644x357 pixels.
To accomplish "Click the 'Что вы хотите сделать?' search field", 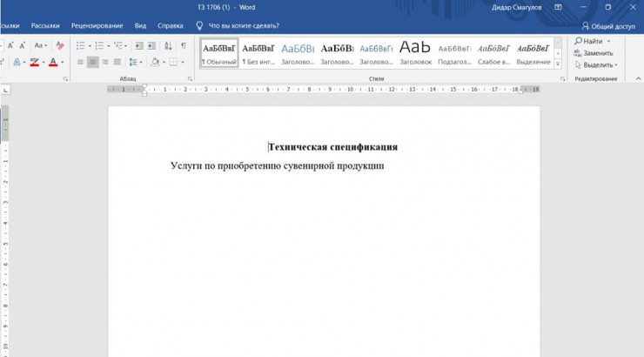I will [x=245, y=26].
